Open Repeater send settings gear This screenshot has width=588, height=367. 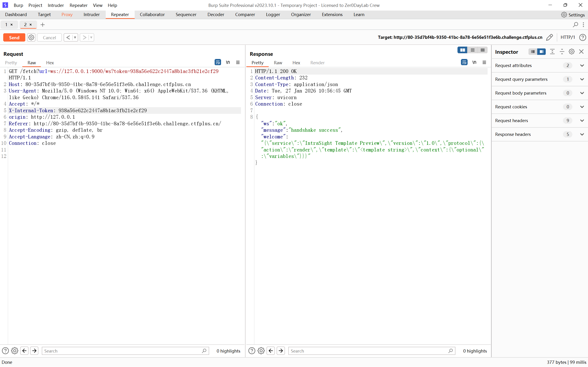31,37
